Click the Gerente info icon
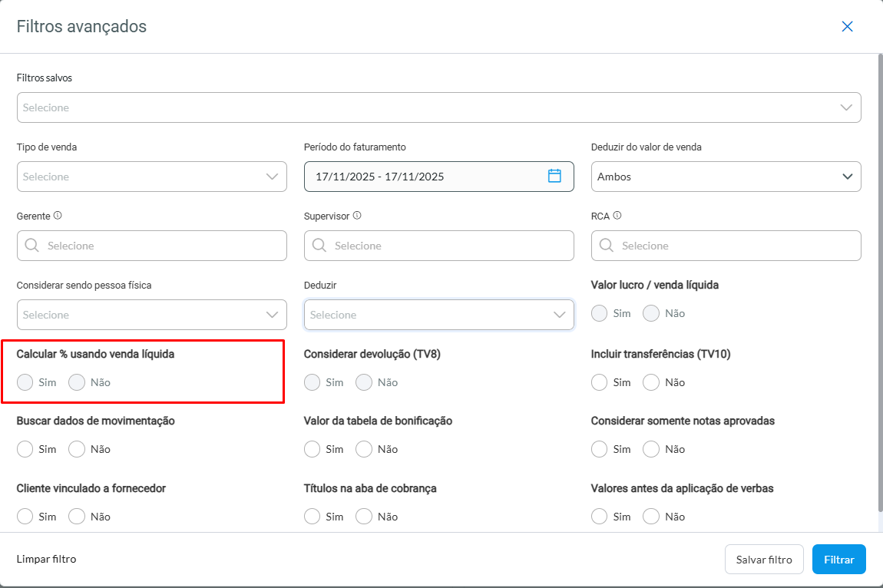Image resolution: width=883 pixels, height=588 pixels. 58,216
